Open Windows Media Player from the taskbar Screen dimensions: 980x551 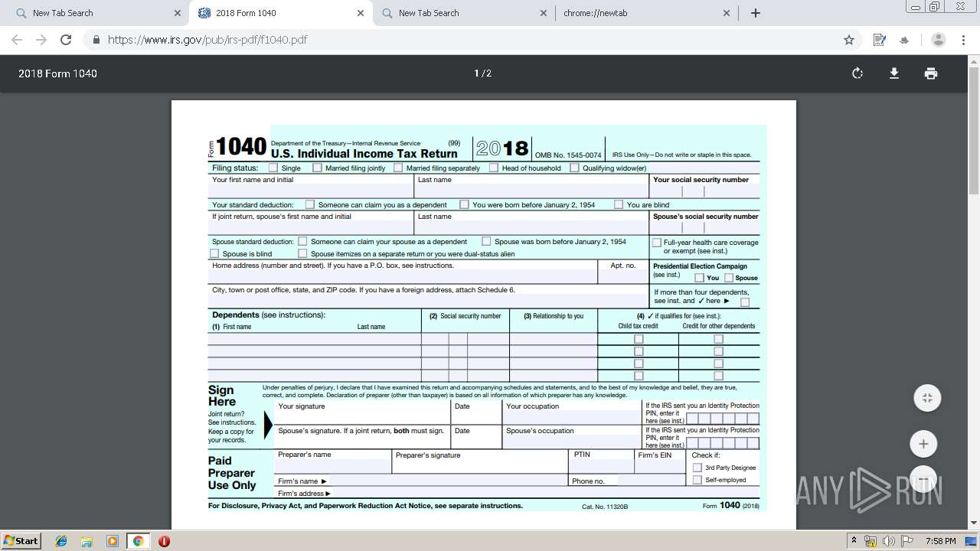point(113,541)
